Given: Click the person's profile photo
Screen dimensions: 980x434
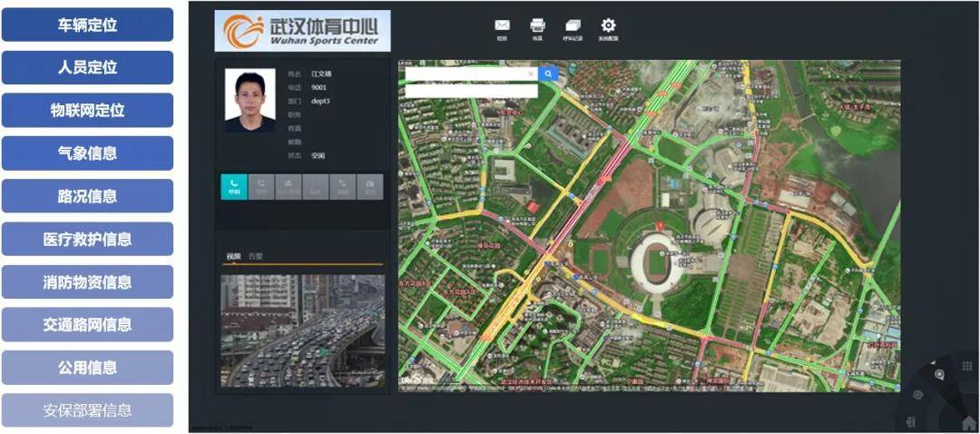Looking at the screenshot, I should click(250, 100).
